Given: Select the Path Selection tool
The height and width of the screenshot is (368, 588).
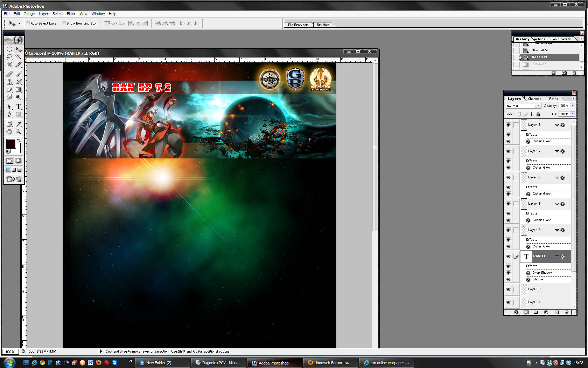Looking at the screenshot, I should pyautogui.click(x=10, y=107).
